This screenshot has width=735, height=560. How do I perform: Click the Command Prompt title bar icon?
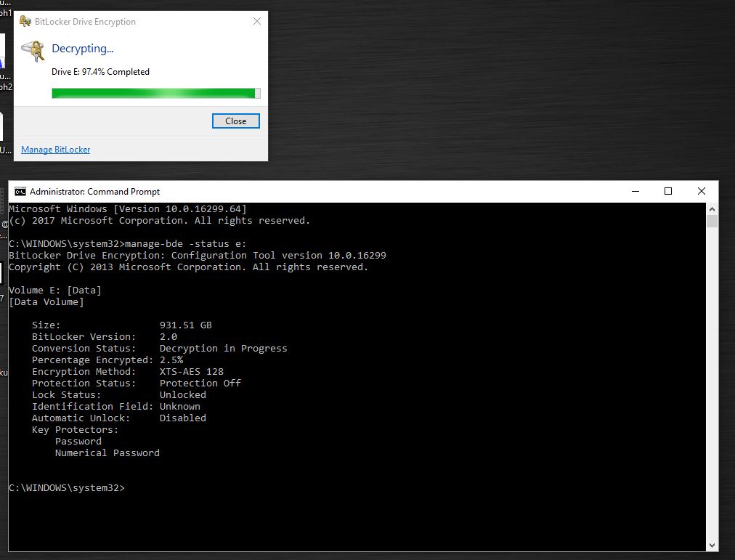(20, 191)
